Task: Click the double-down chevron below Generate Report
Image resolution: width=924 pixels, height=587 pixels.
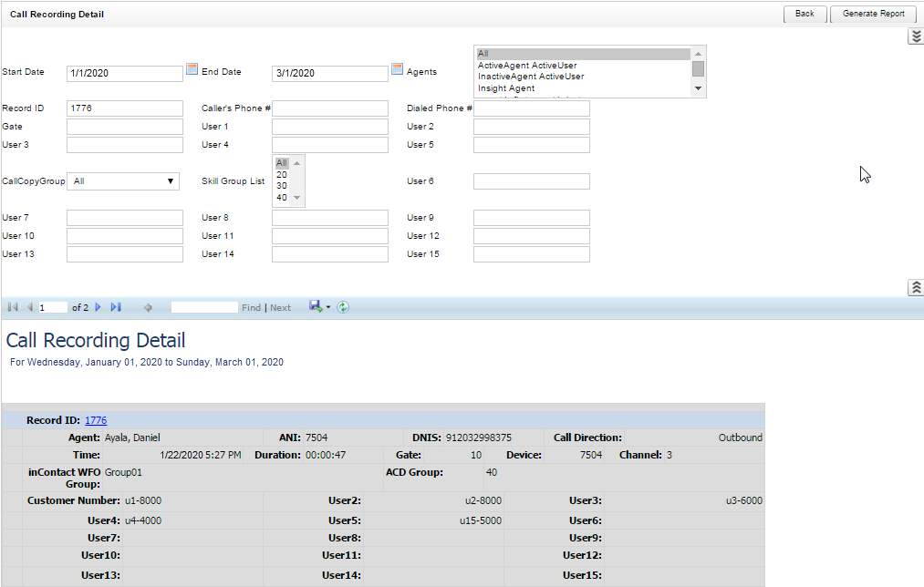Action: click(x=915, y=36)
